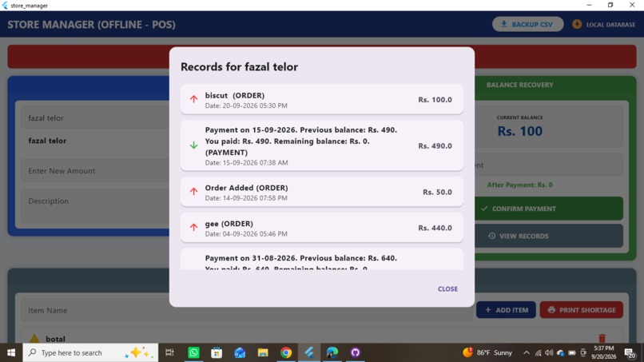The width and height of the screenshot is (644, 362).
Task: Select the Rs. 100.0 amount on biscut order
Action: point(435,99)
